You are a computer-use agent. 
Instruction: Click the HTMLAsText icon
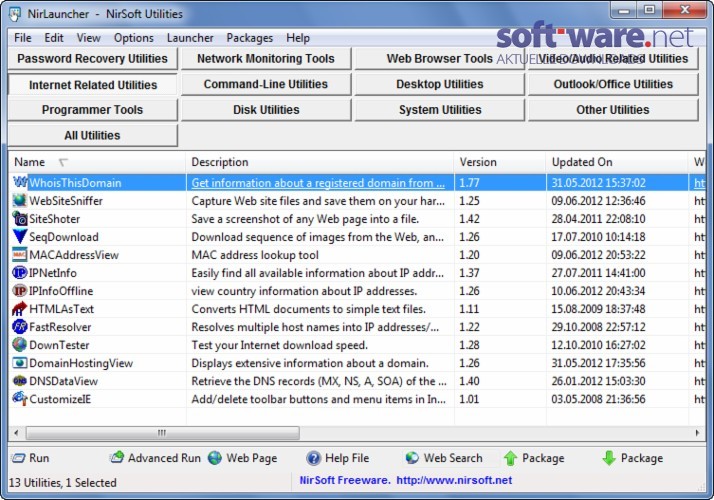click(x=20, y=309)
